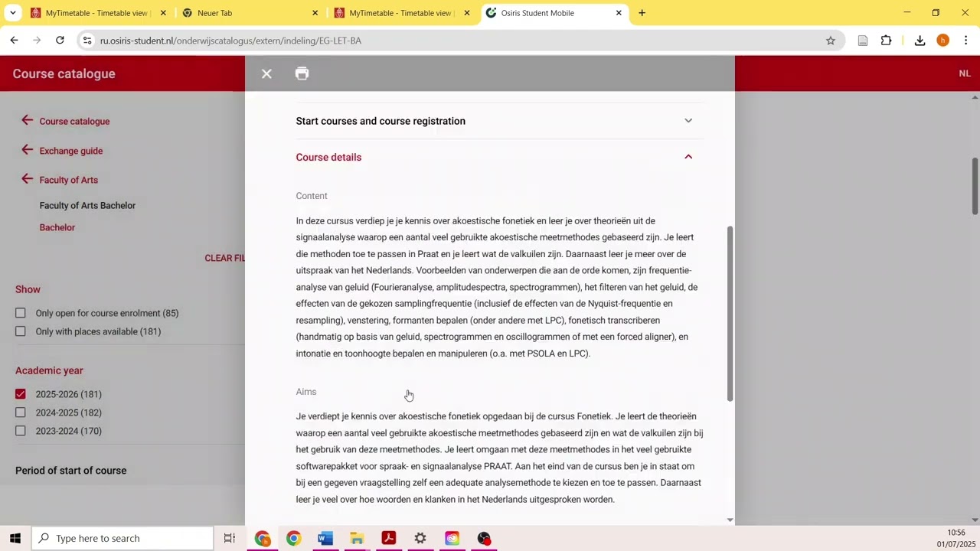Image resolution: width=980 pixels, height=551 pixels.
Task: Open the pink camera-like taskbar app
Action: (x=452, y=538)
